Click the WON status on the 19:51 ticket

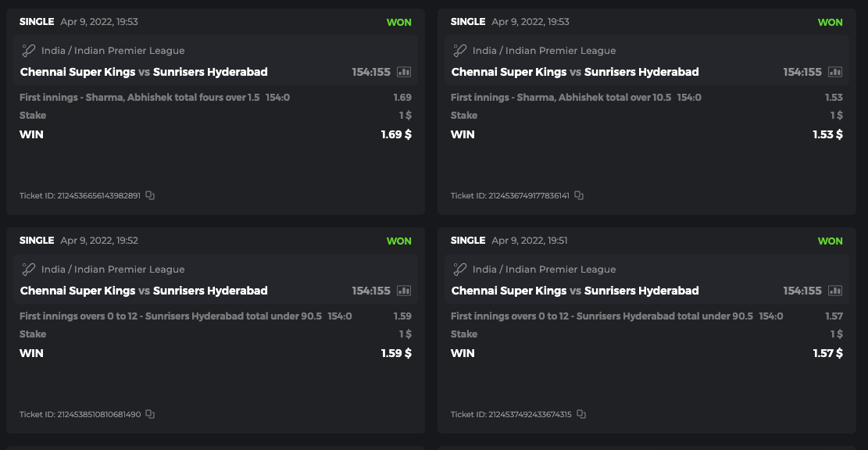pos(830,241)
